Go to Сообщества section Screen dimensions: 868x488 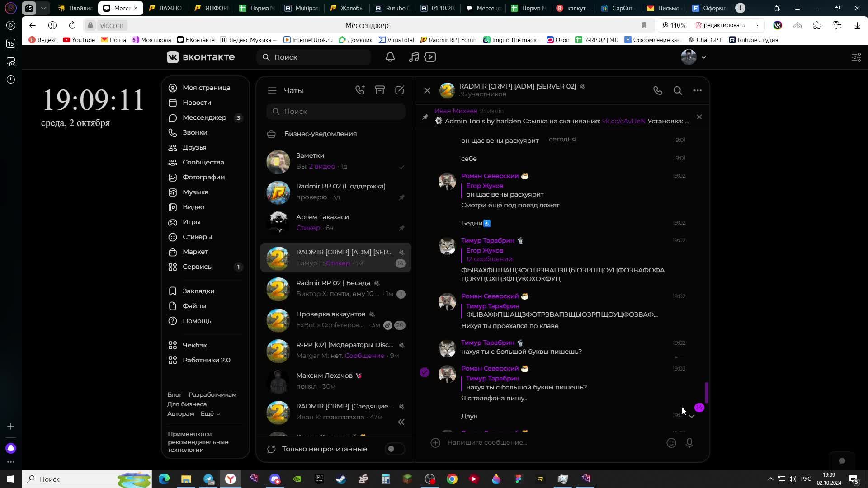point(203,162)
